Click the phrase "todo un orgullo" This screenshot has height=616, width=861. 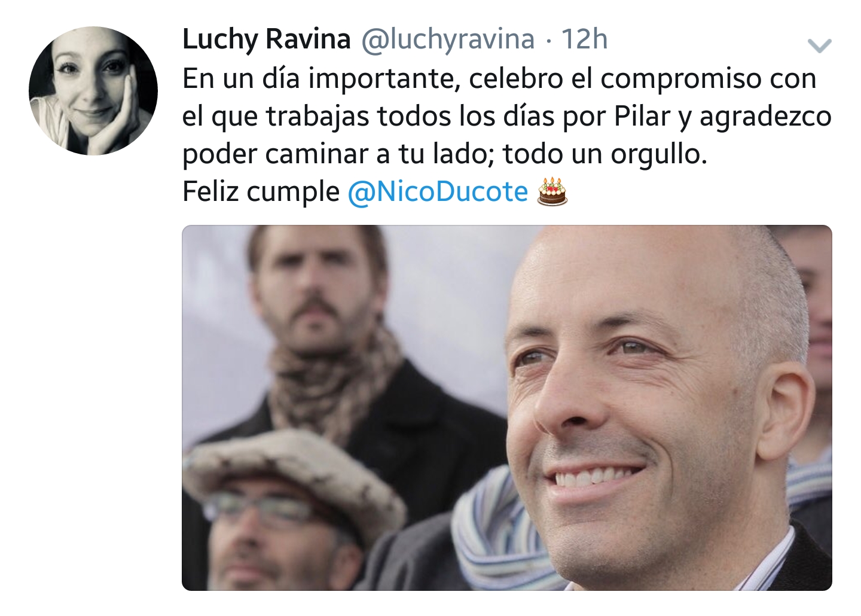coord(605,154)
